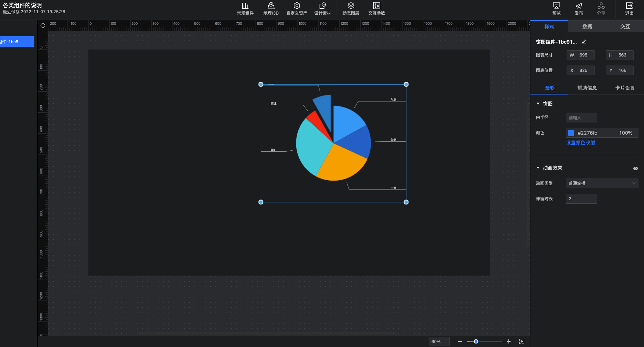
Task: Open the 自定义资产 custom assets menu
Action: point(297,9)
